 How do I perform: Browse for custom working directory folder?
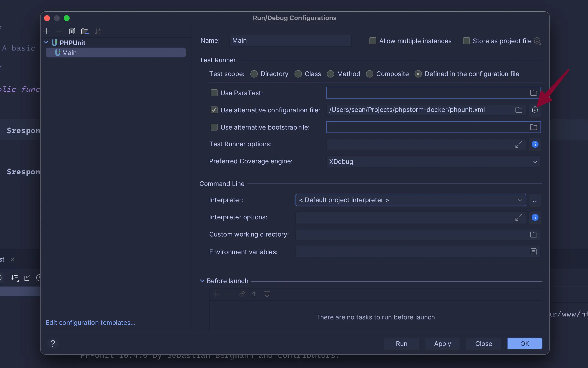533,235
